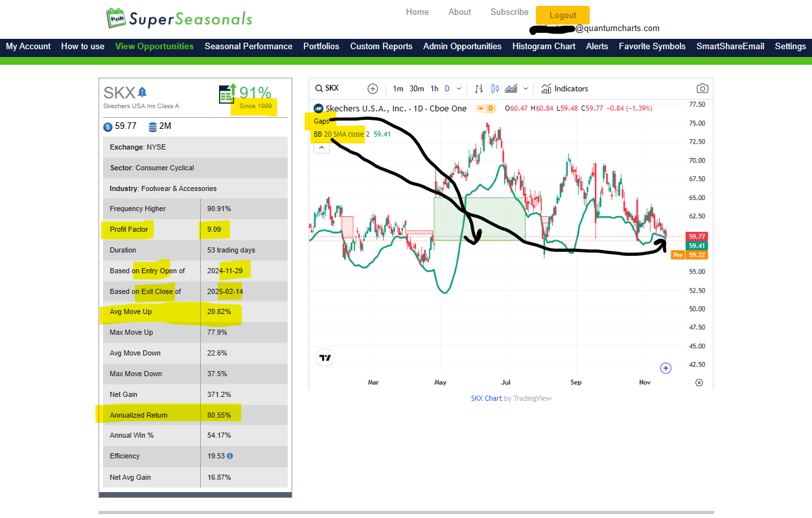
Task: Open Portfolios page
Action: pos(321,47)
